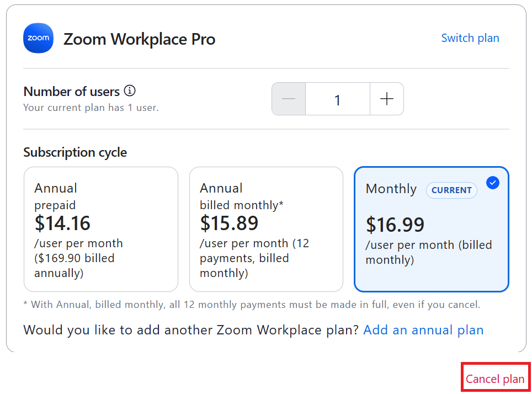Click the Cancel plan link

(496, 379)
